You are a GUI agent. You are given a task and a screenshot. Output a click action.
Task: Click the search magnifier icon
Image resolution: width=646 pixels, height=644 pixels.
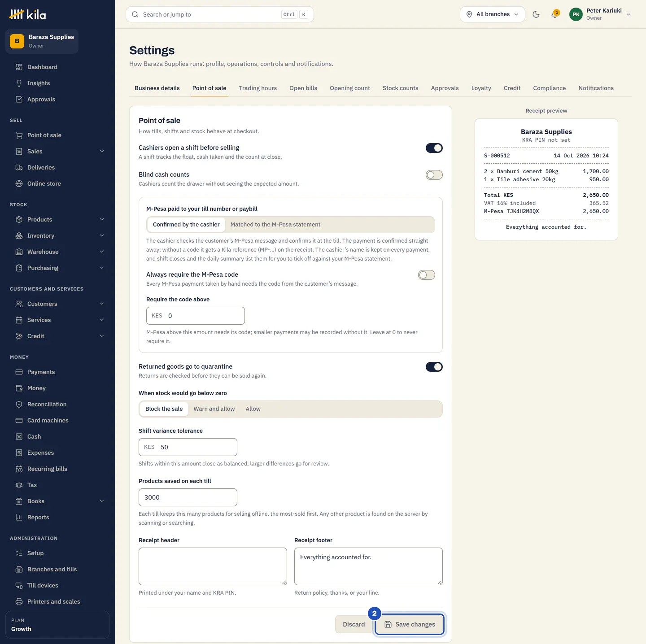pos(135,14)
